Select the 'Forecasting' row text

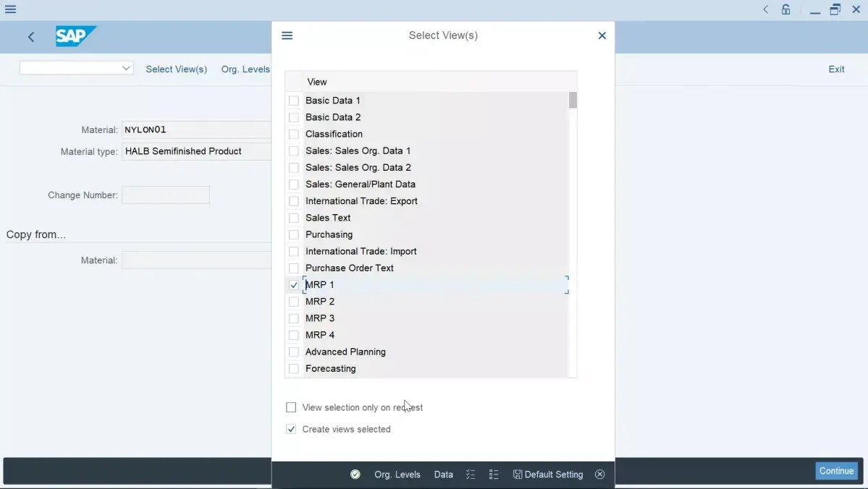point(331,368)
